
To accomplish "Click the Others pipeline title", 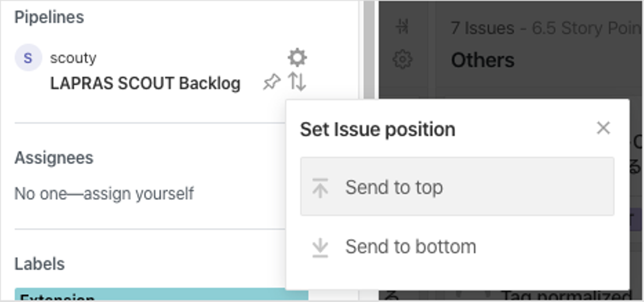I will tap(483, 60).
